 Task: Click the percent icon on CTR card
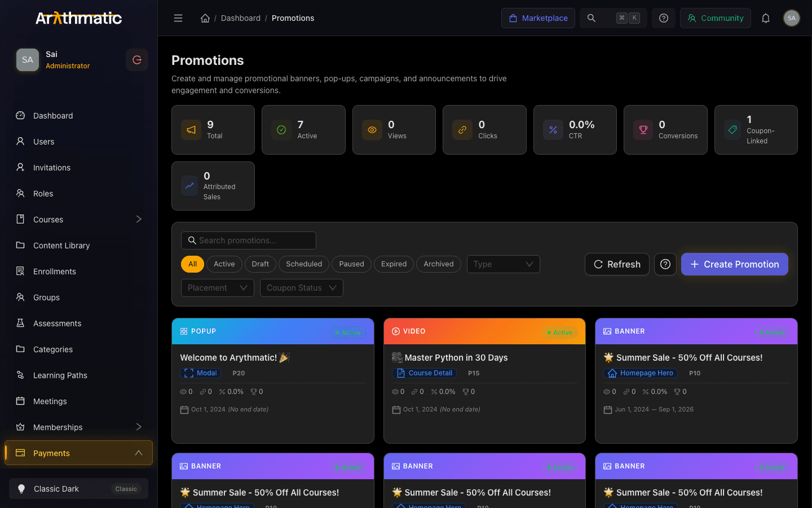point(553,130)
